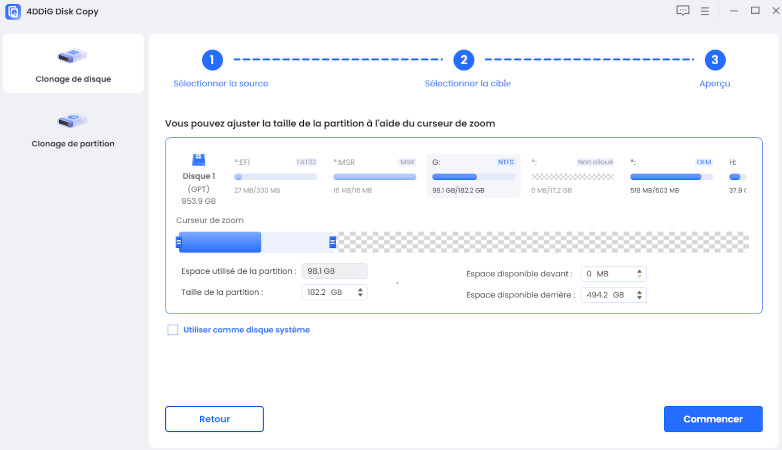Click the Aperçu step label
782x450 pixels.
click(715, 84)
